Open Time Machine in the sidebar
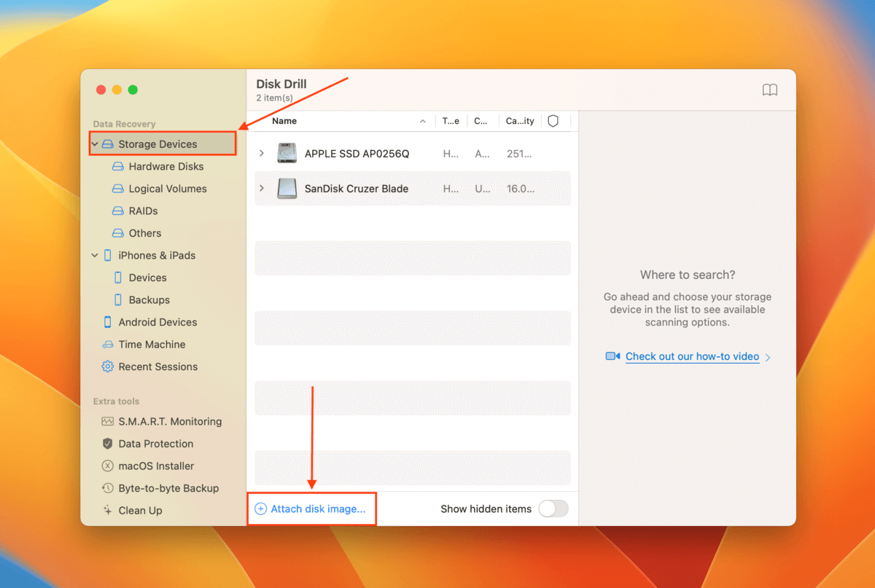This screenshot has height=588, width=875. pos(152,345)
